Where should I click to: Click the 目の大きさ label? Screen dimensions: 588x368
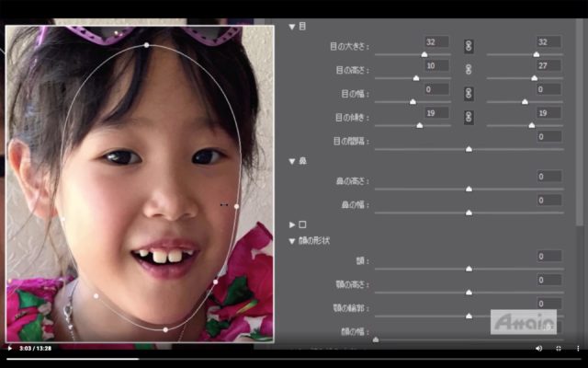pyautogui.click(x=349, y=47)
